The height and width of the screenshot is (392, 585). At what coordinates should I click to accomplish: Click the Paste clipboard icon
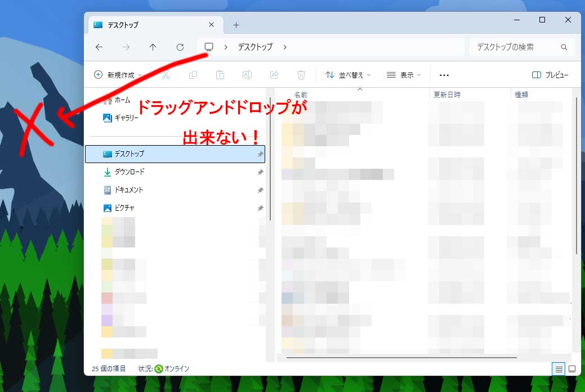[x=220, y=75]
